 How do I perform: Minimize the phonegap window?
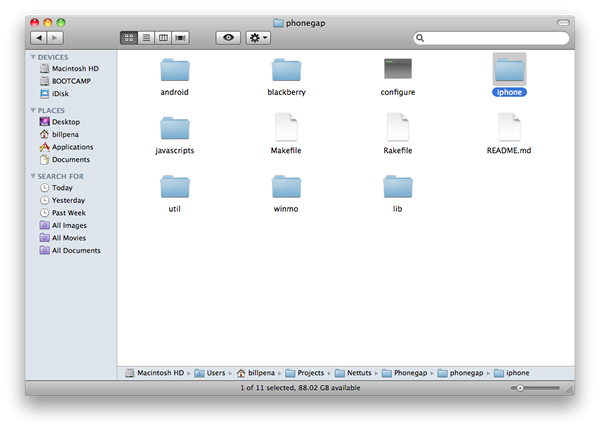tap(48, 23)
